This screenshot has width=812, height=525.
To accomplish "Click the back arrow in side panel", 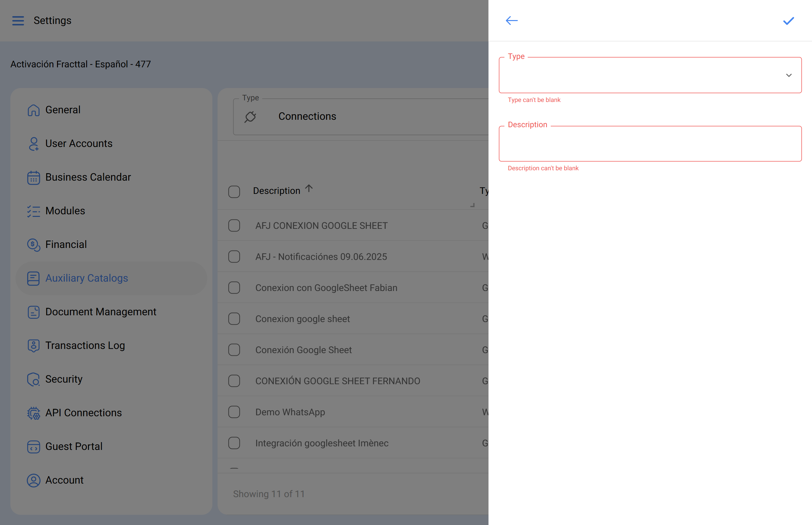I will pyautogui.click(x=512, y=21).
